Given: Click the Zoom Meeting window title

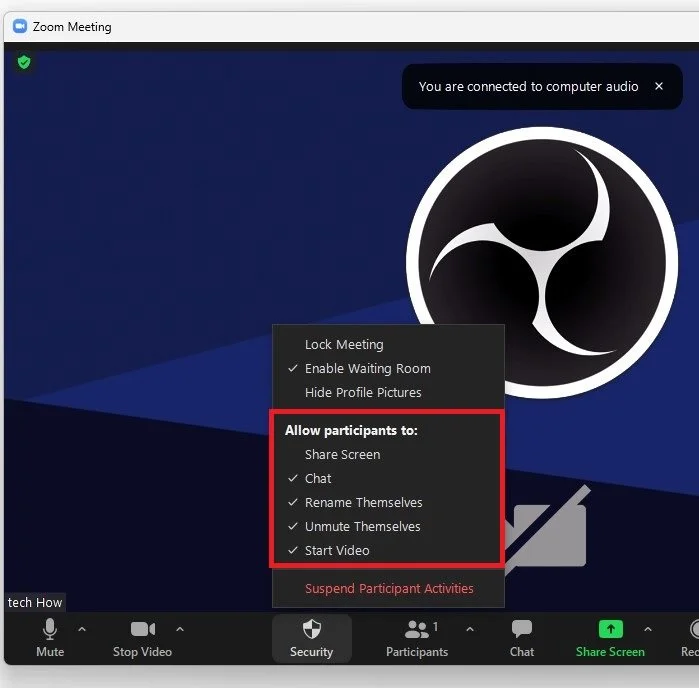Looking at the screenshot, I should click(x=72, y=27).
